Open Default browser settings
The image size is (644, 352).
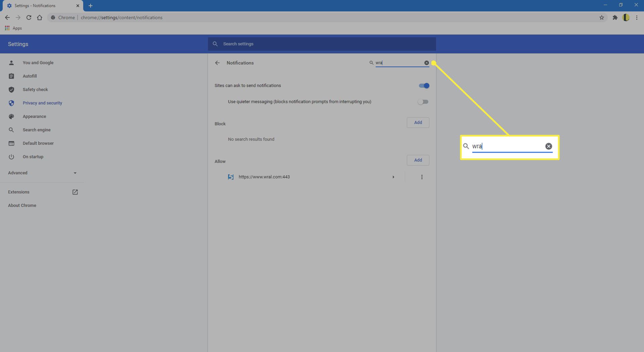click(38, 143)
